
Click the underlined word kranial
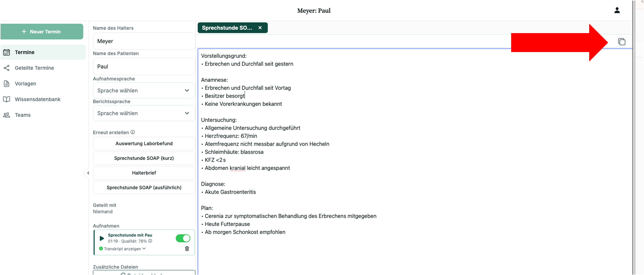coord(237,168)
